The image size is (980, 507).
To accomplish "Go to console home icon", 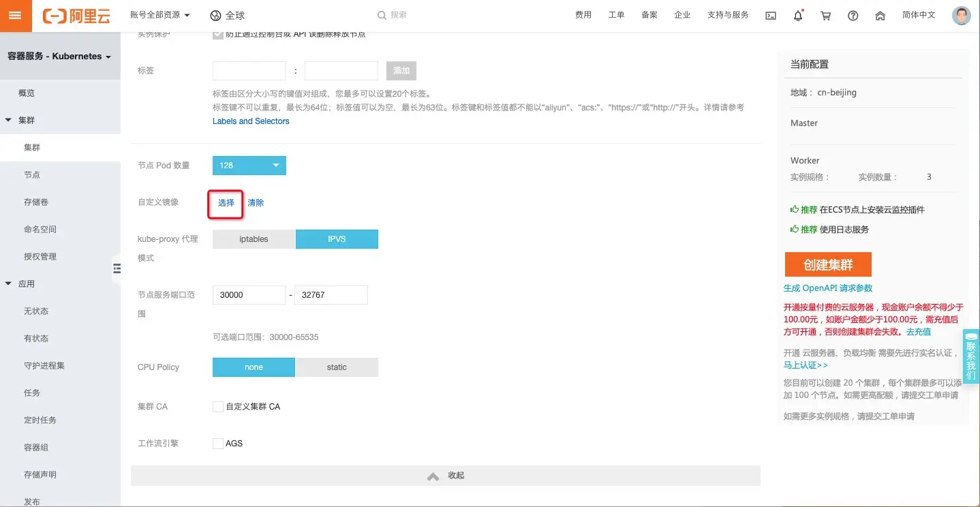I will coord(880,16).
